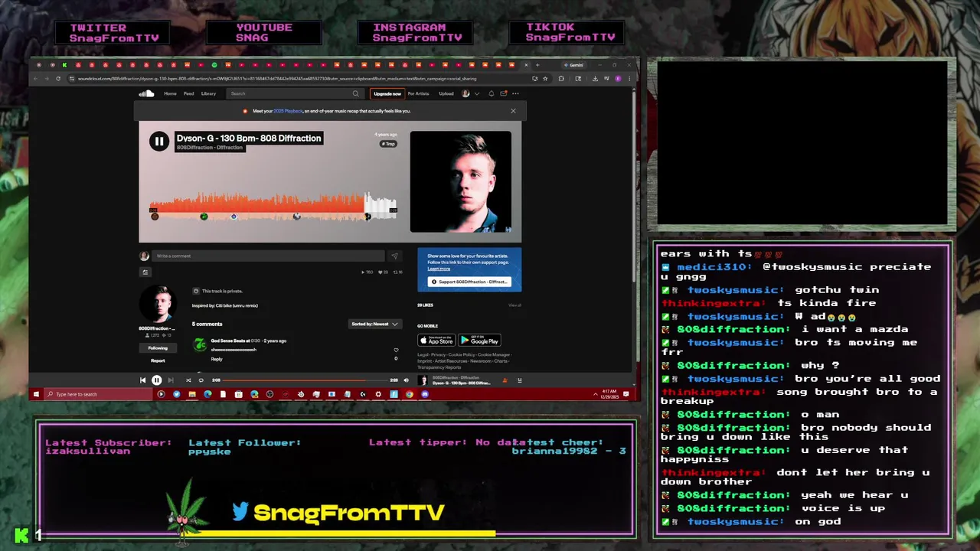Open File Explorer from the taskbar
Screen dimensions: 980x551
pos(192,394)
